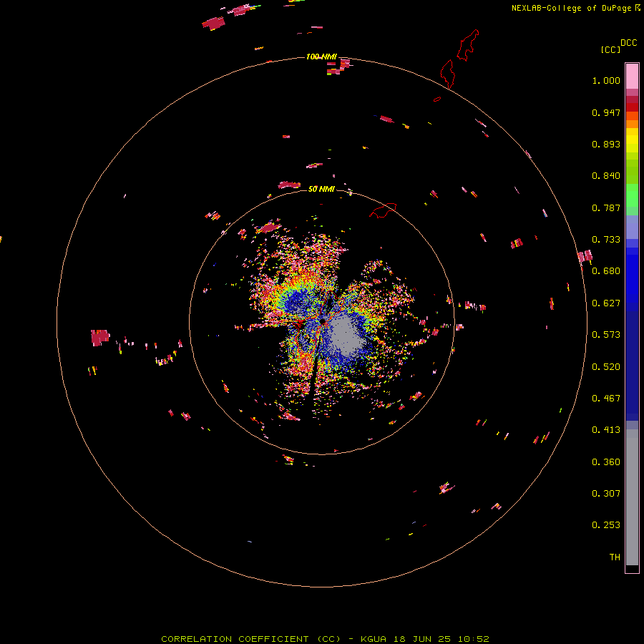644x644 pixels.
Task: Click the 0.307 value on the color scale
Action: click(606, 494)
